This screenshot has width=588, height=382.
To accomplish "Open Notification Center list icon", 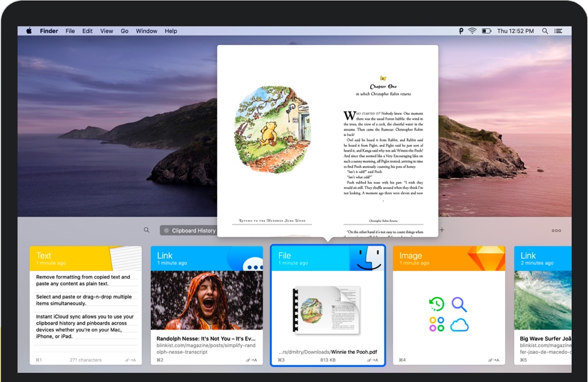I will coord(559,31).
